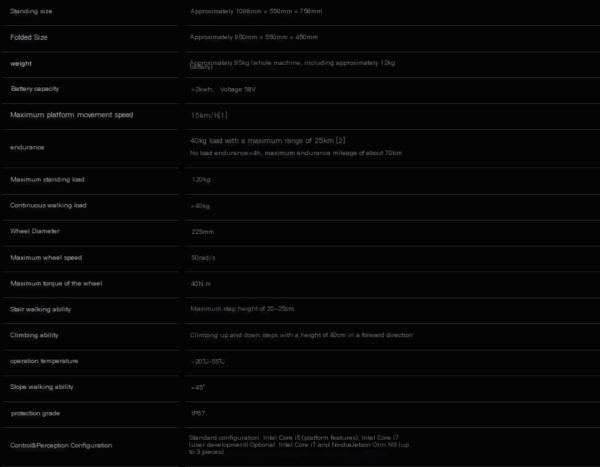Select operation temperature label
This screenshot has height=467, width=600.
(x=44, y=361)
